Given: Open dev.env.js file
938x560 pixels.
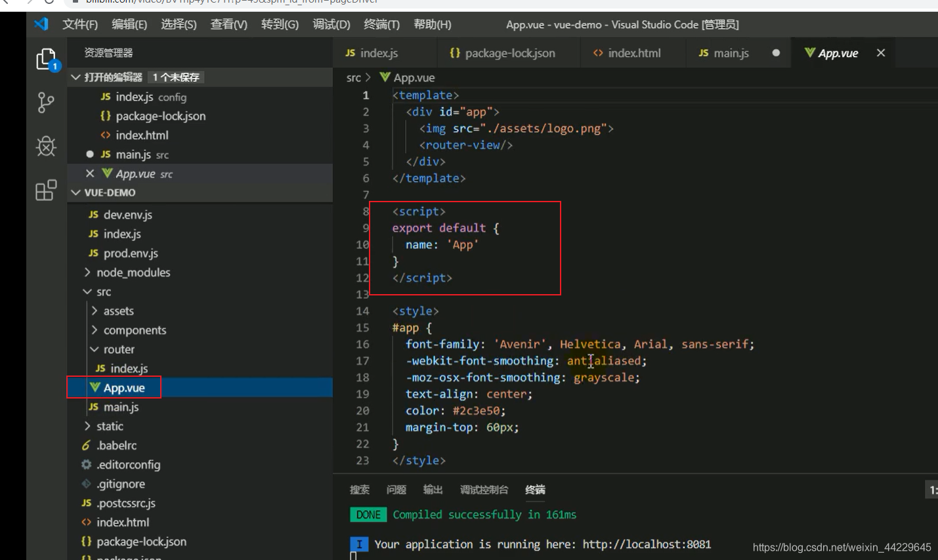Looking at the screenshot, I should tap(200, 215).
